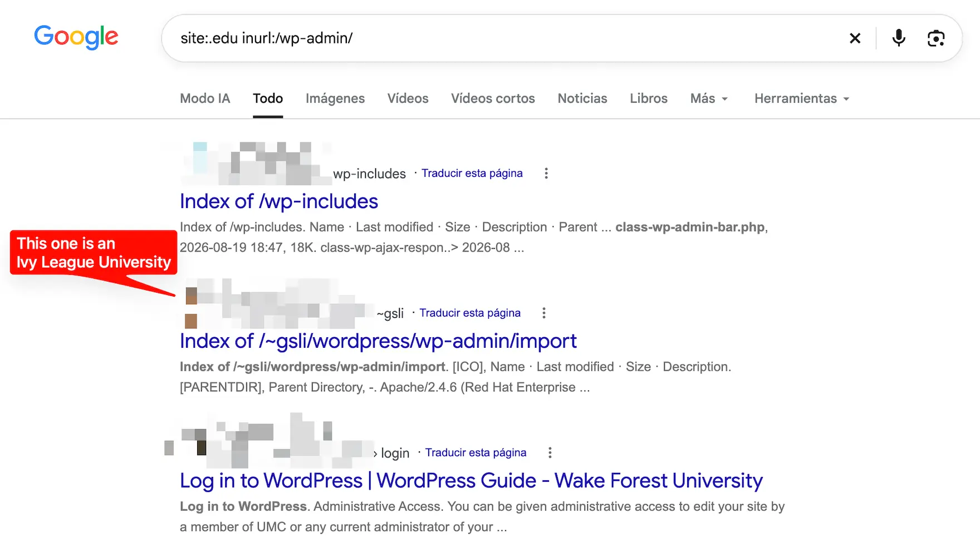Click Traducir esta página next to ~gsli
The height and width of the screenshot is (542, 980).
tap(470, 313)
